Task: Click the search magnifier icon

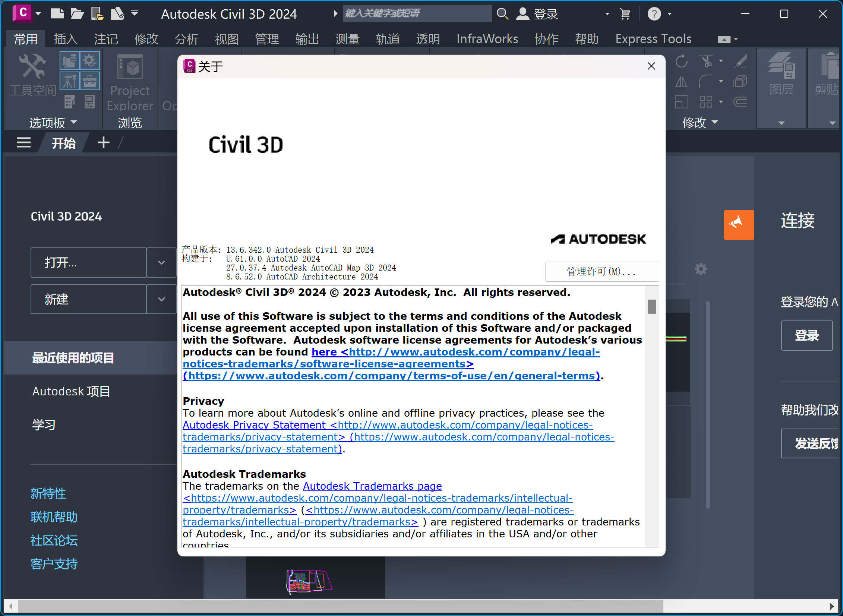Action: tap(502, 14)
